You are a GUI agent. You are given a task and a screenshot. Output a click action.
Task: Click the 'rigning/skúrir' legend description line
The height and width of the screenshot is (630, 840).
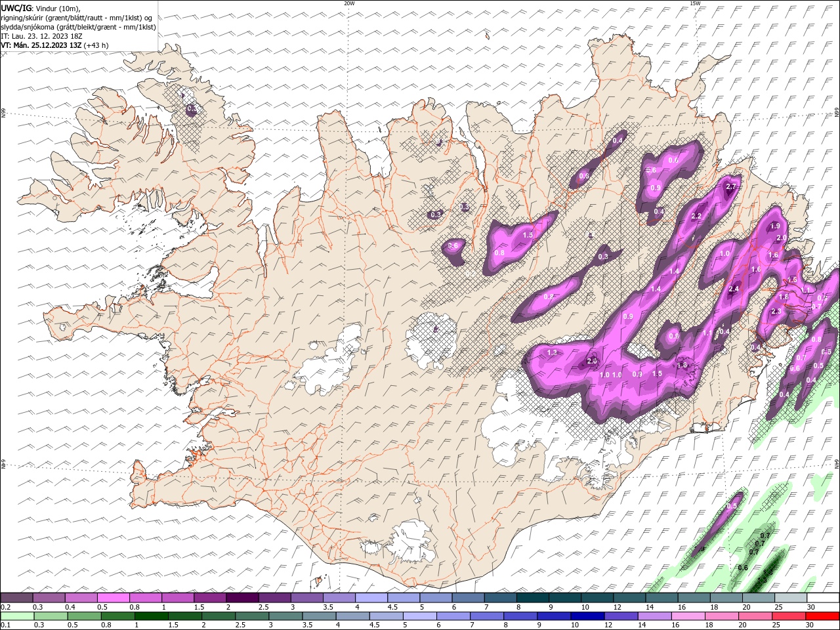click(x=77, y=18)
